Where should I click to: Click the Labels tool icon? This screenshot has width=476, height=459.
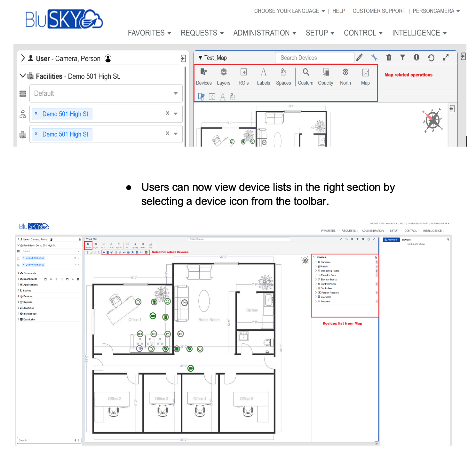(x=263, y=76)
